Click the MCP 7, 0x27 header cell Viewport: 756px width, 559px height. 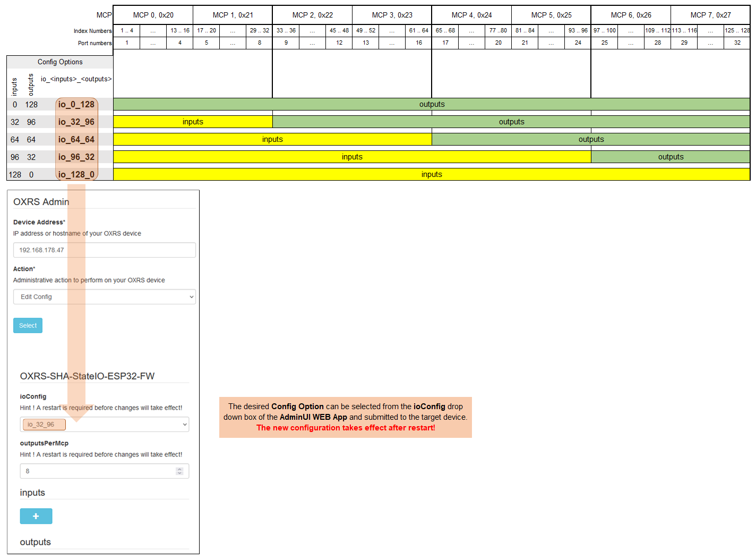click(711, 15)
